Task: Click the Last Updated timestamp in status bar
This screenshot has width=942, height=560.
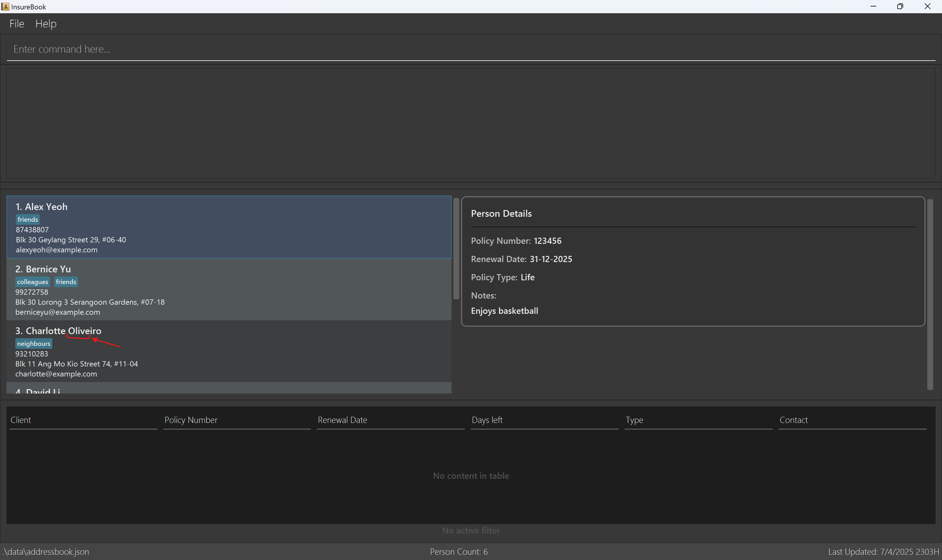Action: [883, 552]
